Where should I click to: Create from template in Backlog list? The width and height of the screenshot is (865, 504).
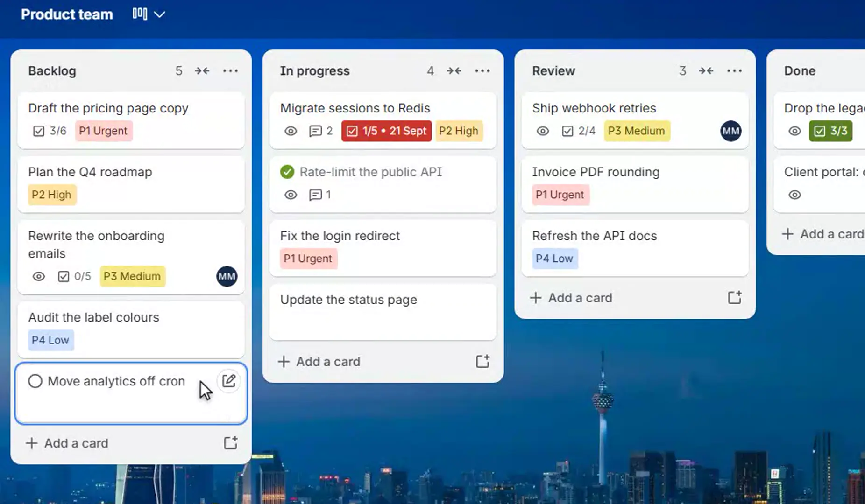(x=231, y=443)
